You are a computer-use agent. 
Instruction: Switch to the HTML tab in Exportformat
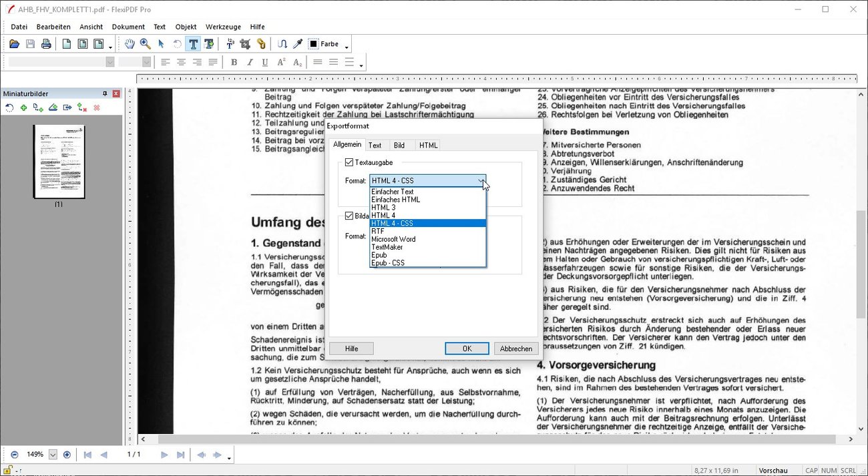coord(428,145)
